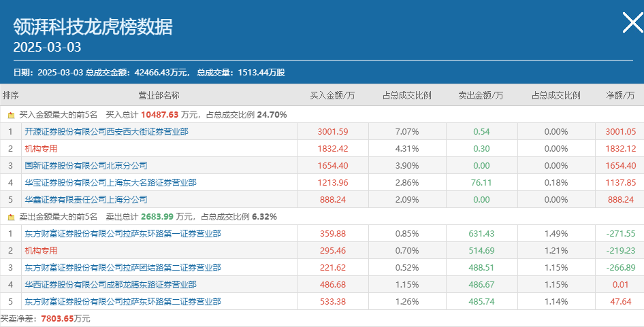Click the icon beside 卖出金额最大的前5名
The height and width of the screenshot is (327, 644).
tap(11, 218)
